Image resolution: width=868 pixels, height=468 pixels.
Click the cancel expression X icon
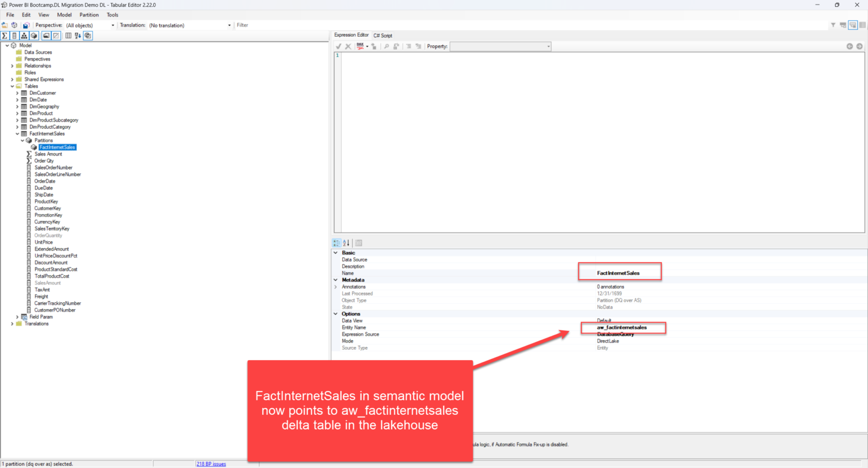(348, 46)
